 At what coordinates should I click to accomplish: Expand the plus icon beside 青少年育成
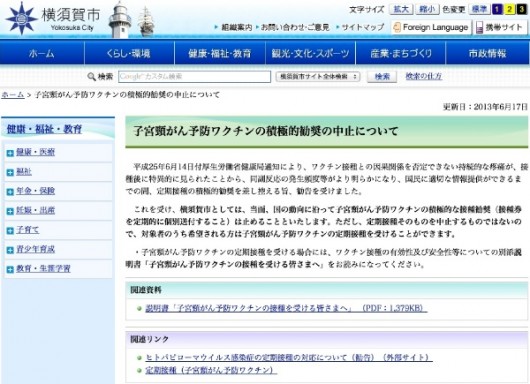point(10,250)
